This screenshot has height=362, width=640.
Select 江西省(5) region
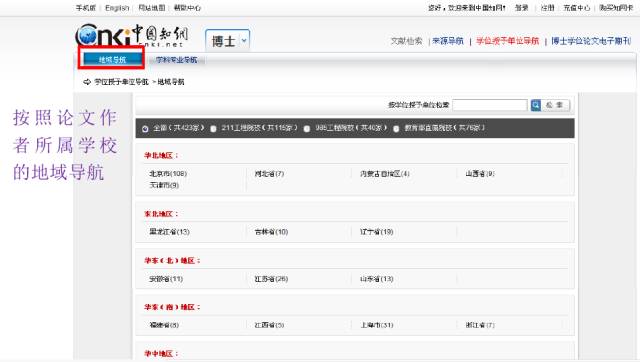[269, 325]
